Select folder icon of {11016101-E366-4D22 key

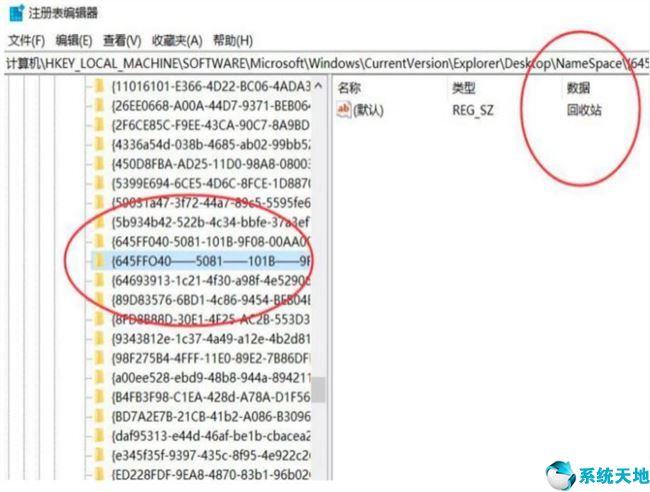99,86
